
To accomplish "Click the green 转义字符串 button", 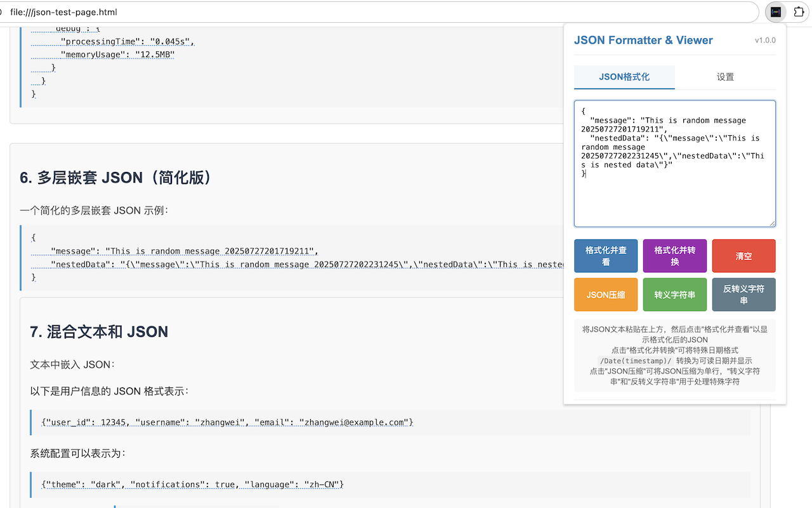I will [x=675, y=295].
